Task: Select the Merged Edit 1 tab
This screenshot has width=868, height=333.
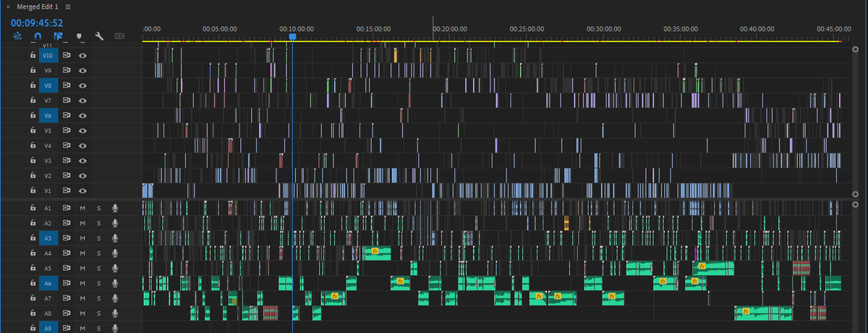Action: click(x=37, y=7)
